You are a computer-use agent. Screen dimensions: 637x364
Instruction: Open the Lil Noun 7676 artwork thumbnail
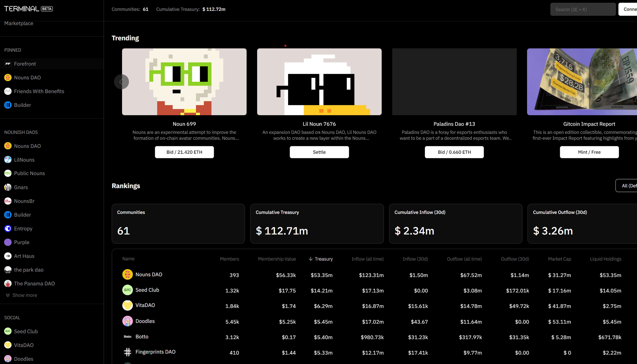point(319,82)
